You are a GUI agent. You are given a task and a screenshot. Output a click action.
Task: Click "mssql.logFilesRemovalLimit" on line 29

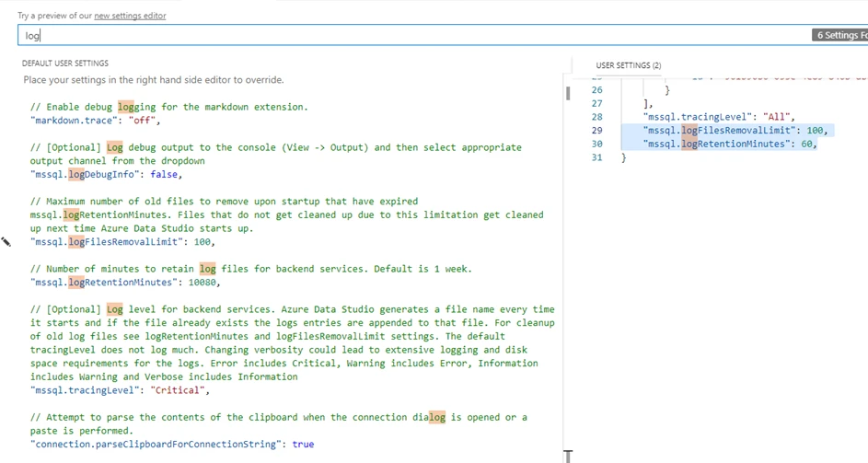(715, 131)
